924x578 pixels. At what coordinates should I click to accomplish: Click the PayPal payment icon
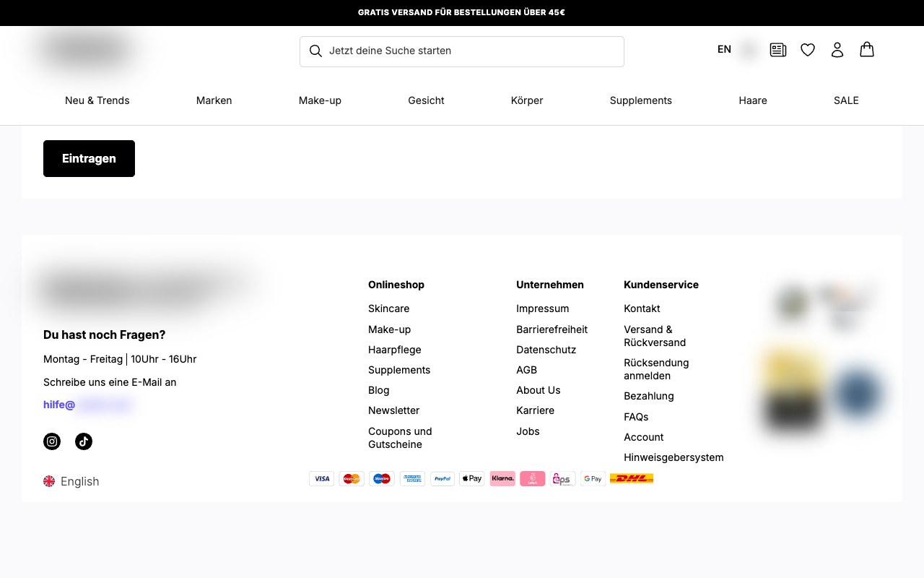pyautogui.click(x=443, y=478)
